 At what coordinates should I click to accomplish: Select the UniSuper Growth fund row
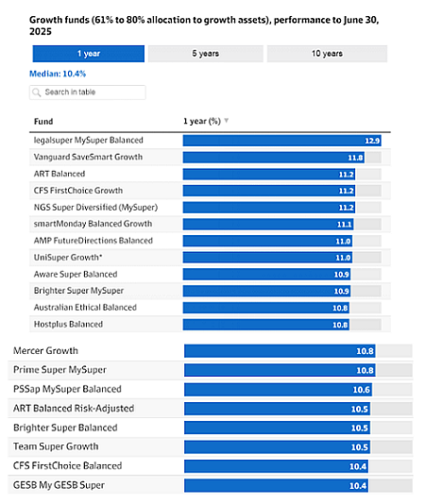[x=210, y=258]
